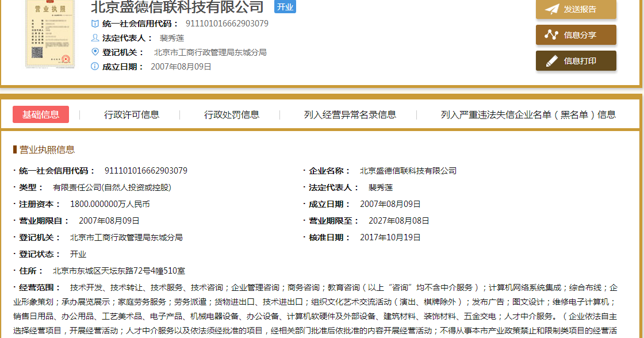Image resolution: width=644 pixels, height=338 pixels.
Task: Click the header legal representative name 裴秀莲
Action: [172, 38]
